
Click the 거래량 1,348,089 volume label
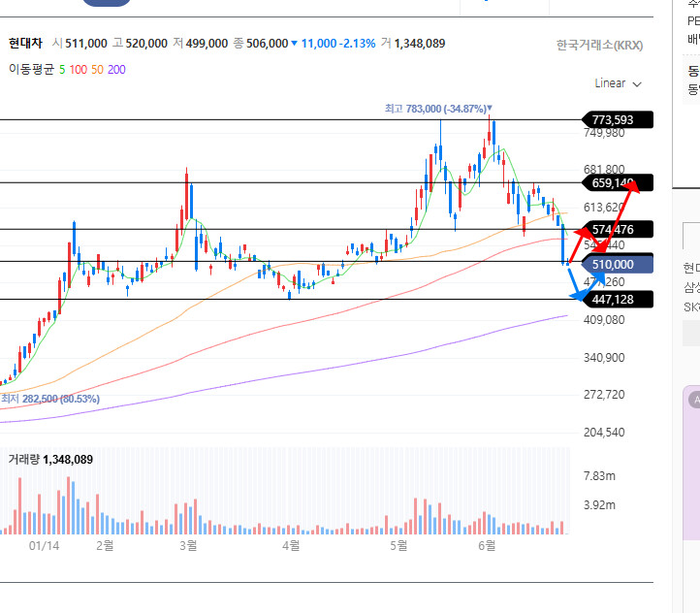coord(50,460)
